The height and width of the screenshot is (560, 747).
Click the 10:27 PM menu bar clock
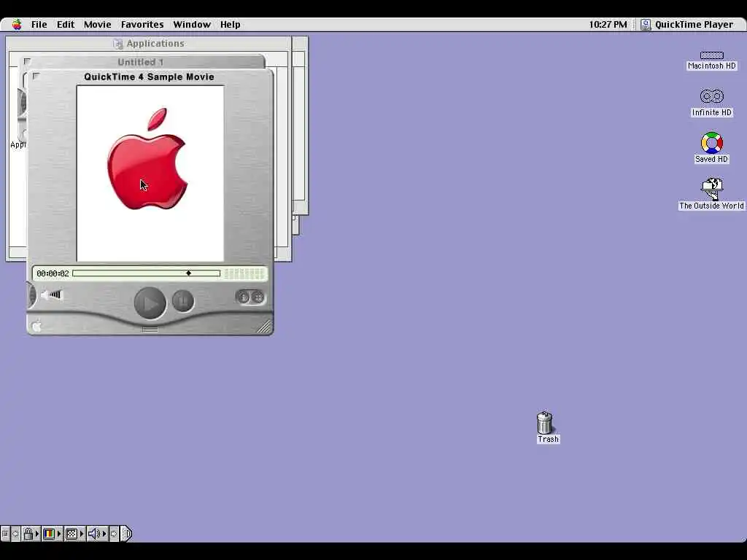click(x=608, y=24)
